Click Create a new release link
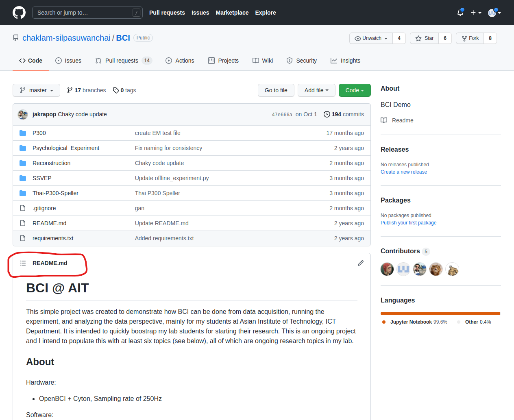The height and width of the screenshot is (420, 514). pyautogui.click(x=403, y=172)
